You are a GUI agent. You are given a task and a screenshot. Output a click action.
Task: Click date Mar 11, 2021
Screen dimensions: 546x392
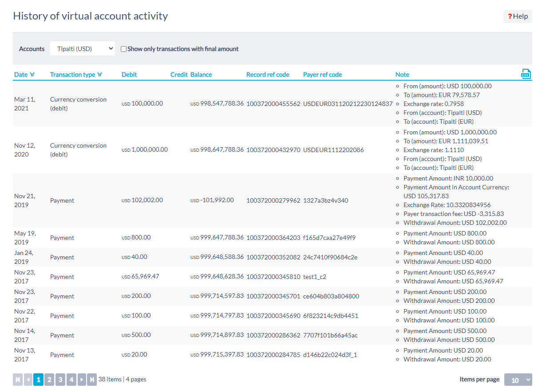(25, 104)
